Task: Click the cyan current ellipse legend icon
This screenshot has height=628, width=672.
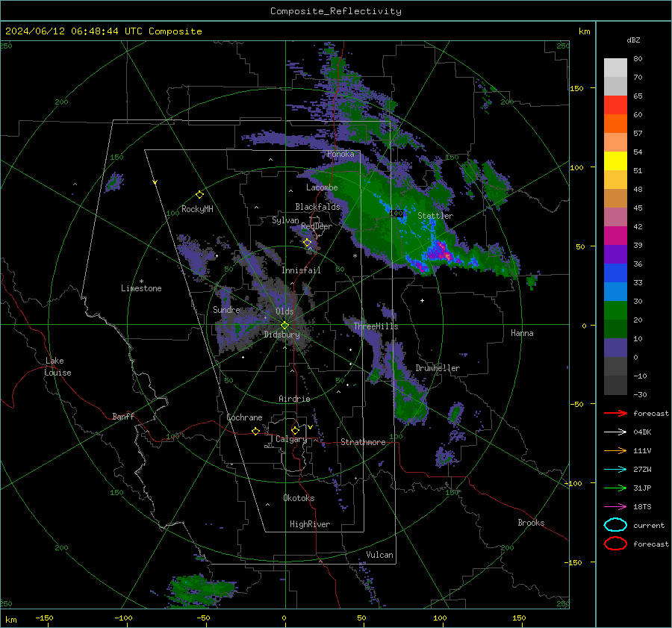Action: (x=615, y=525)
